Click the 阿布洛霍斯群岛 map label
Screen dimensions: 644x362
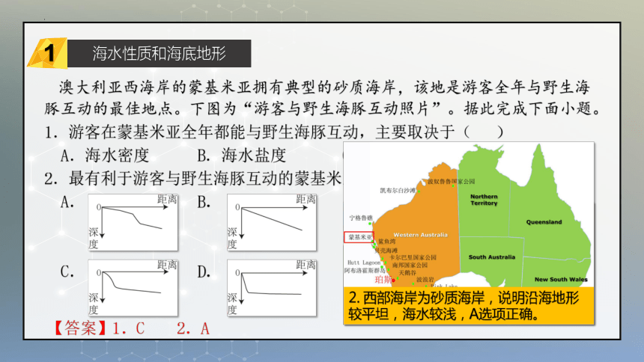pos(365,271)
